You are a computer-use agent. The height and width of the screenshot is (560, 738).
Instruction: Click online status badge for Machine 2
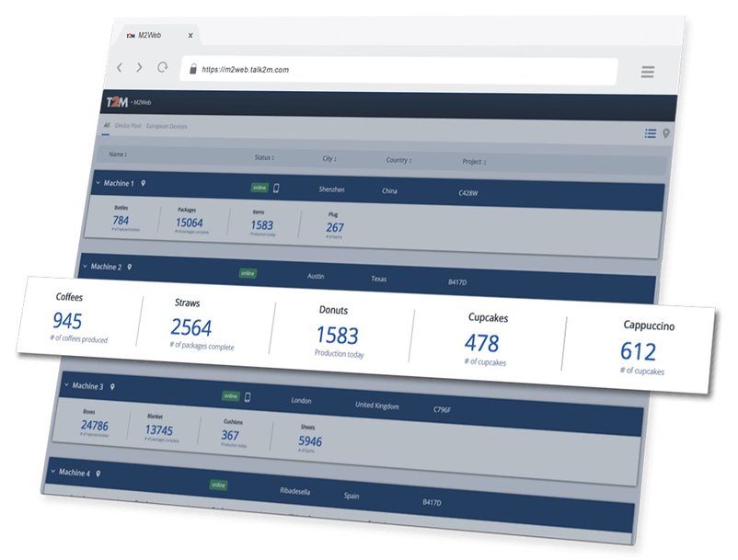248,273
